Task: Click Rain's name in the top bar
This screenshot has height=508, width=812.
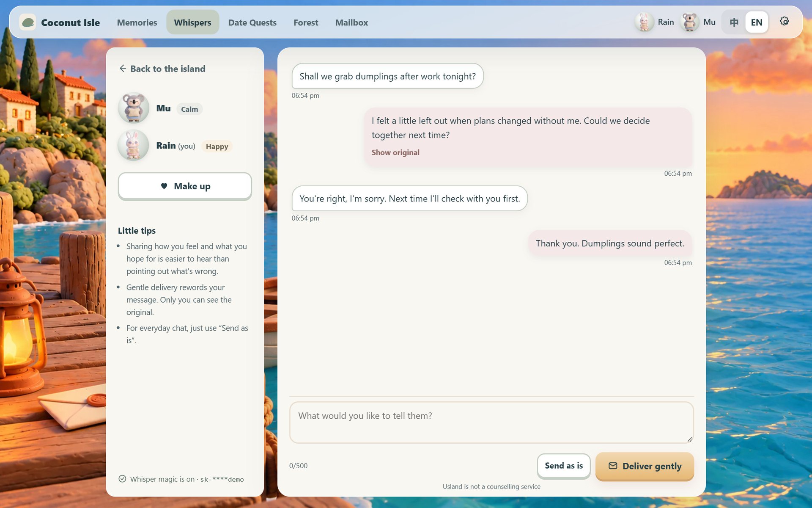Action: [666, 22]
